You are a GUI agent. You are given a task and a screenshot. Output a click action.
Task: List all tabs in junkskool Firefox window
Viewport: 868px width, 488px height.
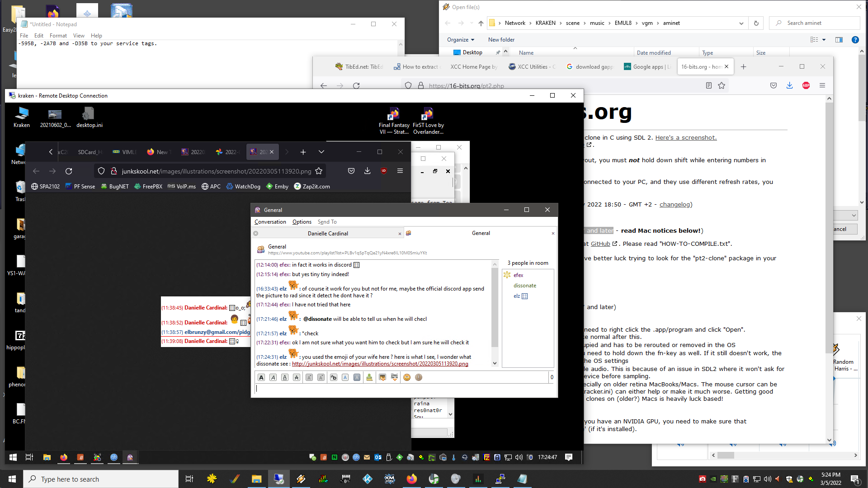point(321,152)
